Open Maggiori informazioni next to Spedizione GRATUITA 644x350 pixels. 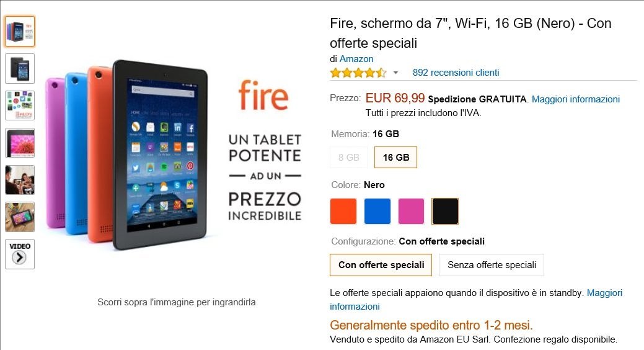pyautogui.click(x=575, y=99)
